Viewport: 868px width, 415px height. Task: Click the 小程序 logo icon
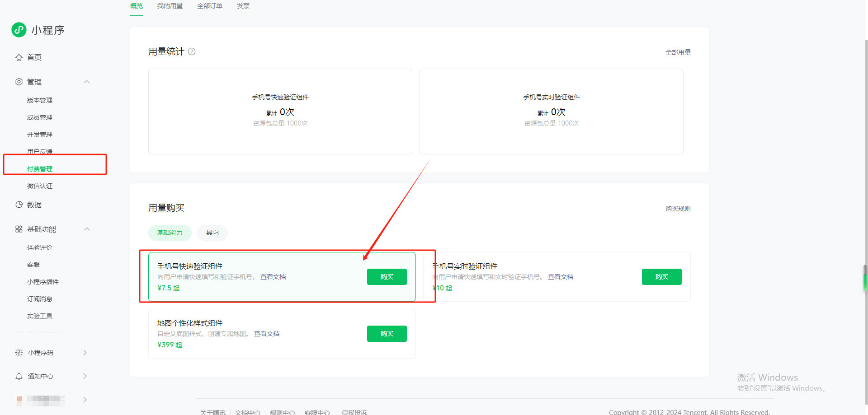(19, 30)
